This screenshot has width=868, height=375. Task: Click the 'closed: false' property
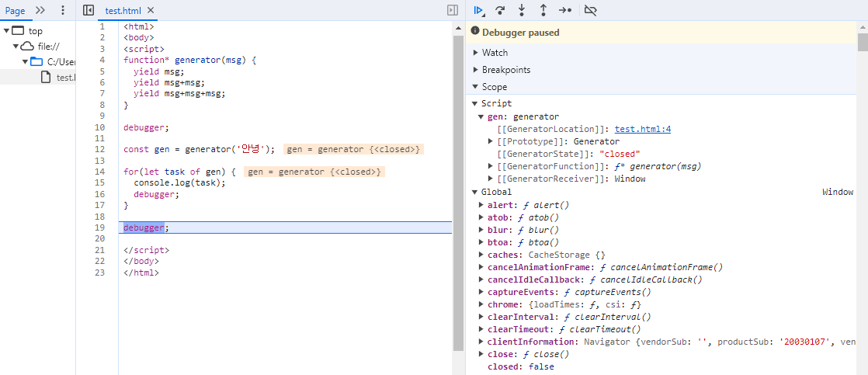520,366
